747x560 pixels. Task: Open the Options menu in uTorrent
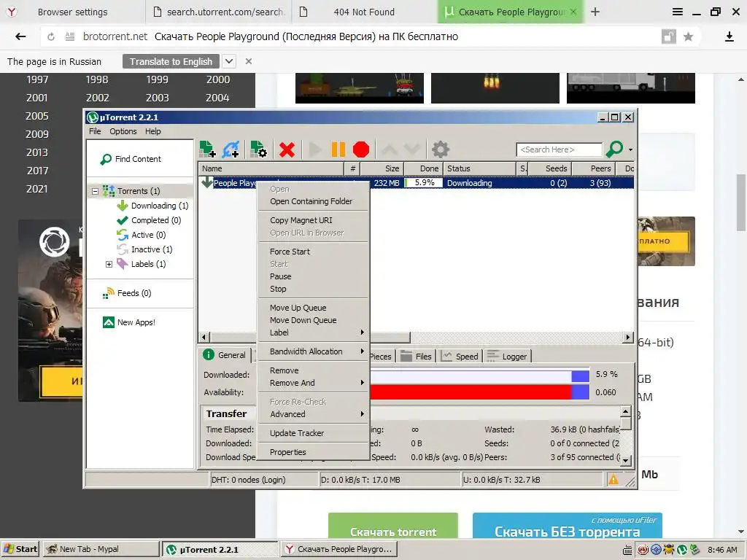click(123, 131)
